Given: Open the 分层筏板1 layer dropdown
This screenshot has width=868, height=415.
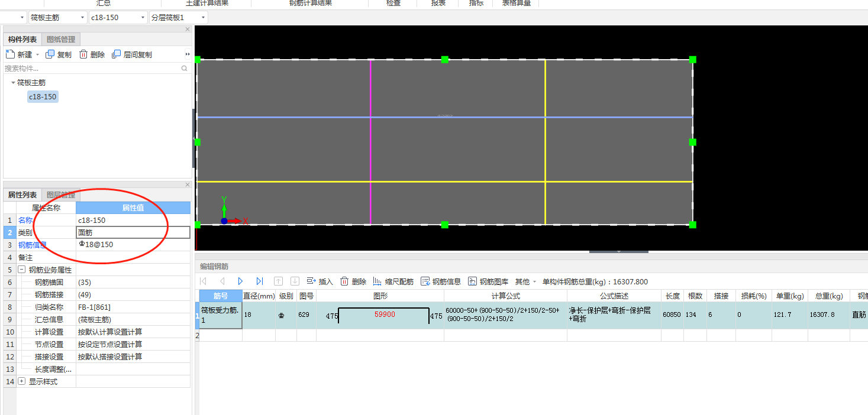Looking at the screenshot, I should tap(178, 18).
